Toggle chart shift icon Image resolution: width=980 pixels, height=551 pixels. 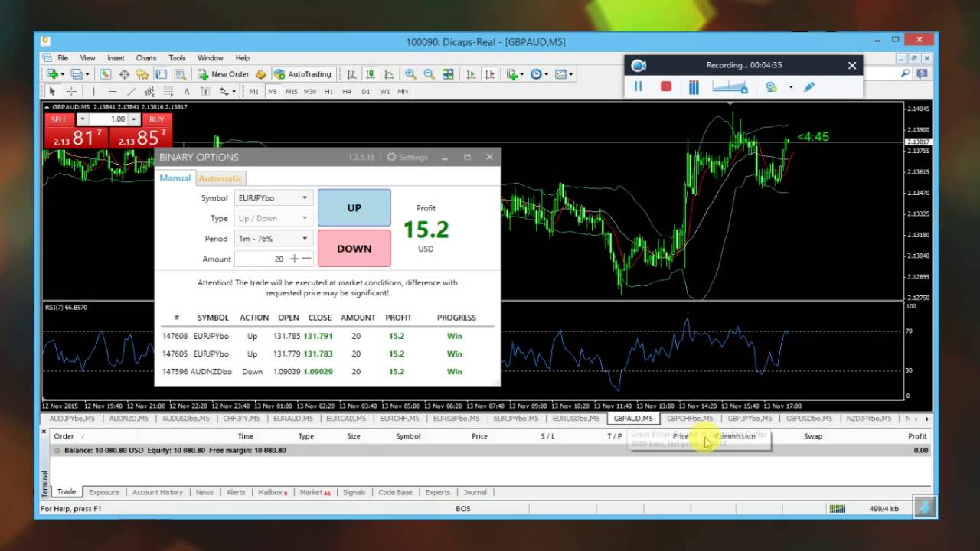(x=489, y=74)
